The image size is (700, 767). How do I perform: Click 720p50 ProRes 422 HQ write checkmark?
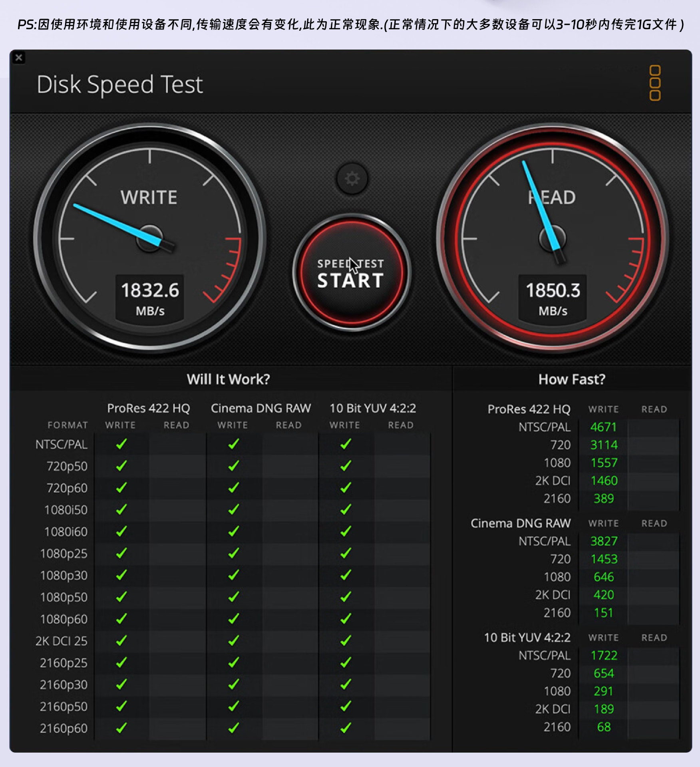[x=121, y=466]
